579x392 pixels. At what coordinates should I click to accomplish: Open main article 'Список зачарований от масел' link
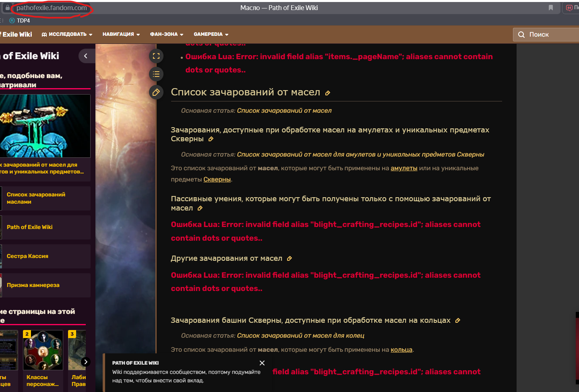[284, 111]
